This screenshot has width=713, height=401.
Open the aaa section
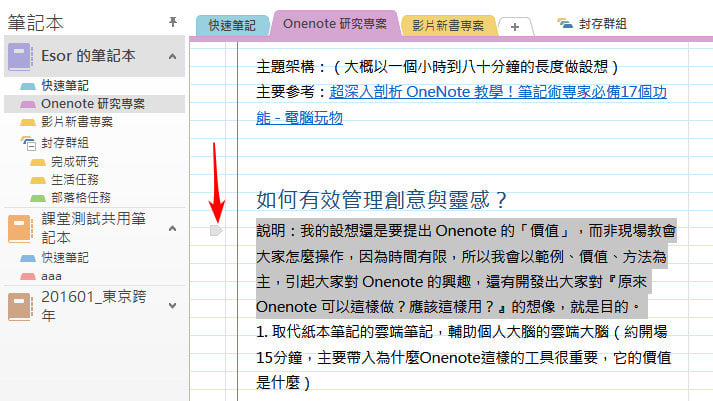click(51, 276)
